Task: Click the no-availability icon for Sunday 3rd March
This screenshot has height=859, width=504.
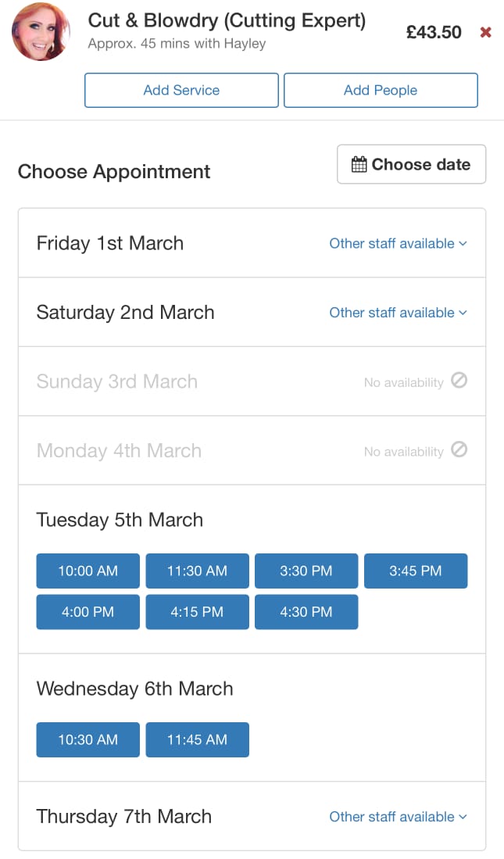Action: tap(459, 381)
